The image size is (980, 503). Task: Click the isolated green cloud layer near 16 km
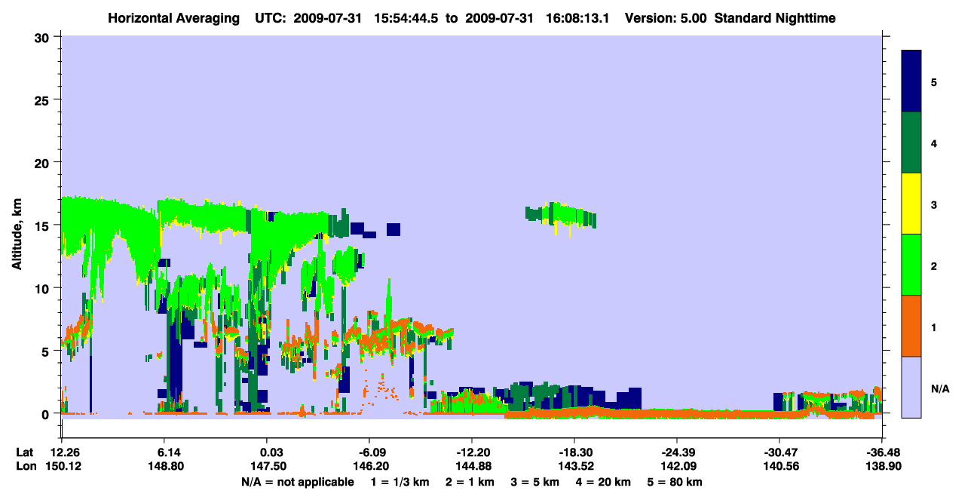(561, 216)
